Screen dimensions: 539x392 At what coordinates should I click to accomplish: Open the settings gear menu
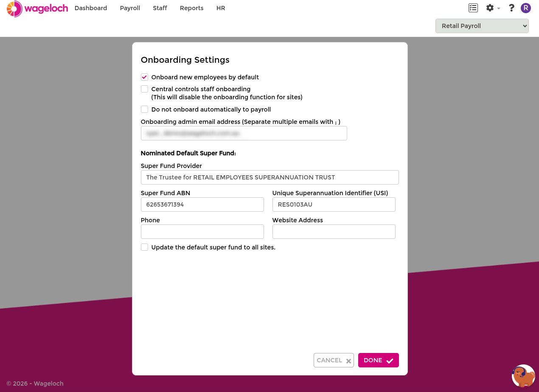493,8
